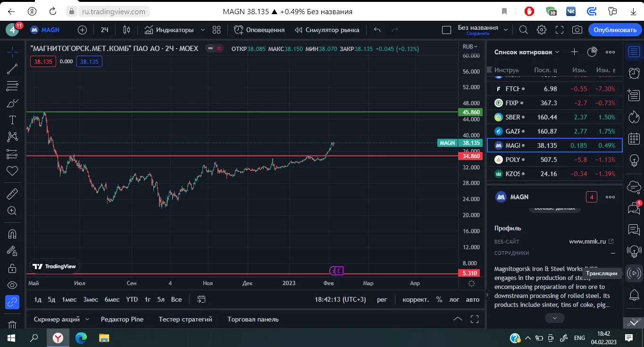The width and height of the screenshot is (644, 347).
Task: Toggle lock all drawing tools
Action: 12,268
